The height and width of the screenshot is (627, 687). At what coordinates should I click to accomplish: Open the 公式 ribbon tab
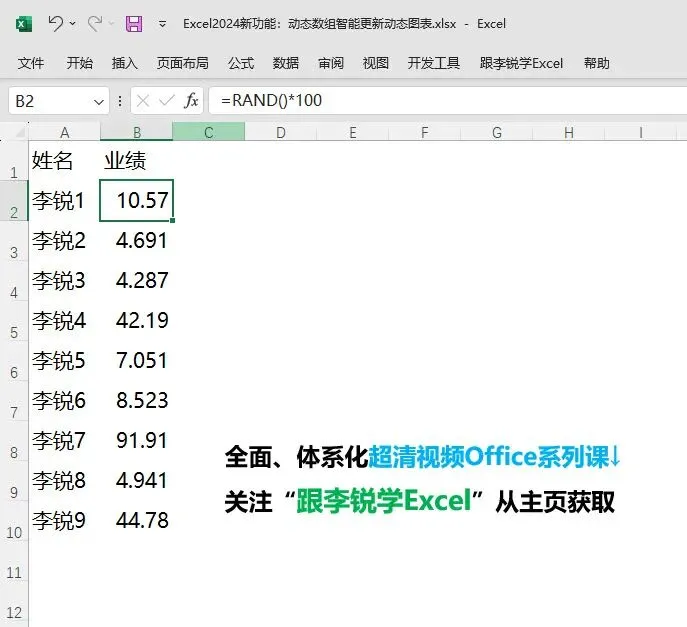coord(241,63)
